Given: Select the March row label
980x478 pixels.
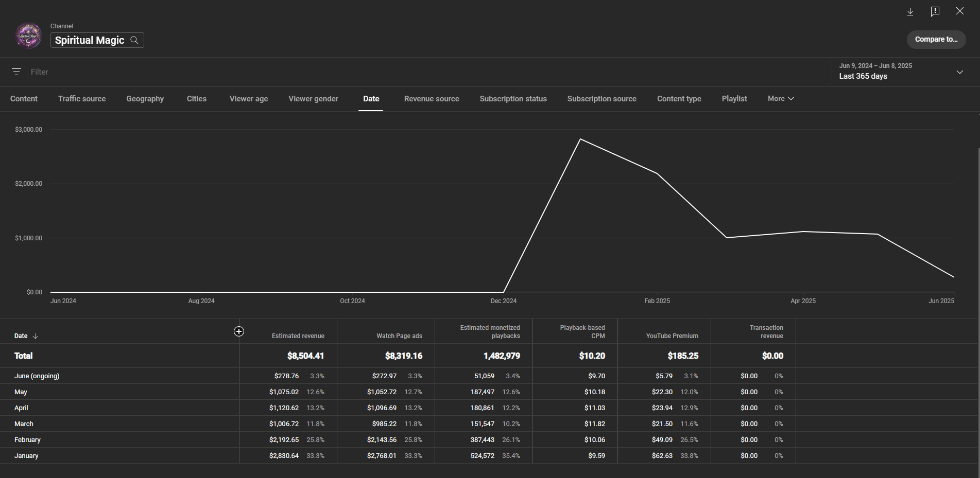Looking at the screenshot, I should tap(24, 424).
